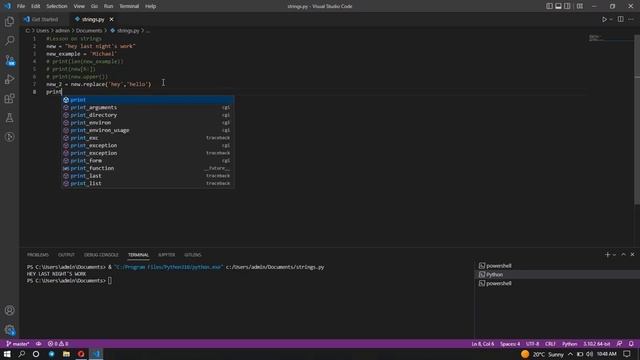Open the File menu

21,6
